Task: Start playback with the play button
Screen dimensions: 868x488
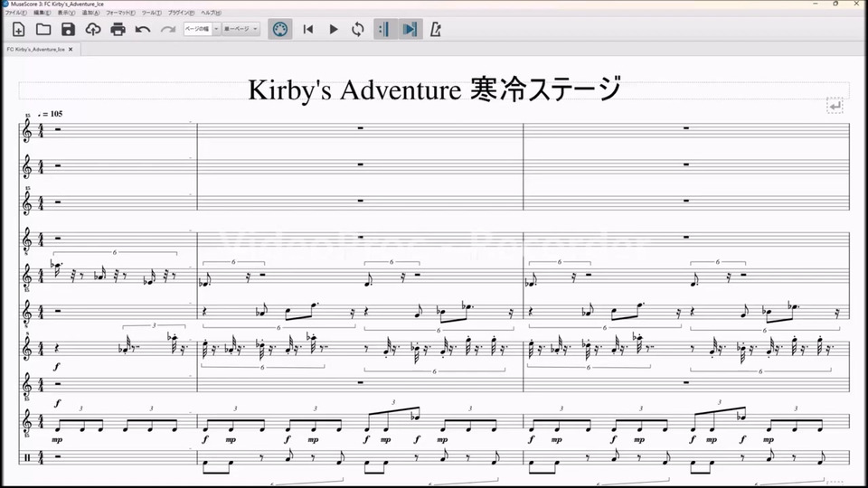Action: pos(334,29)
